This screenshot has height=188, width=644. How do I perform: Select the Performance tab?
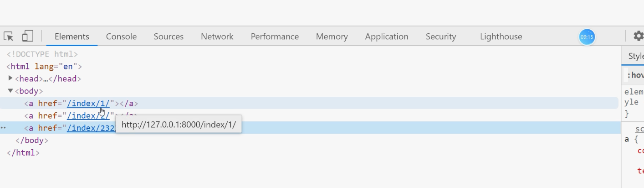(275, 37)
